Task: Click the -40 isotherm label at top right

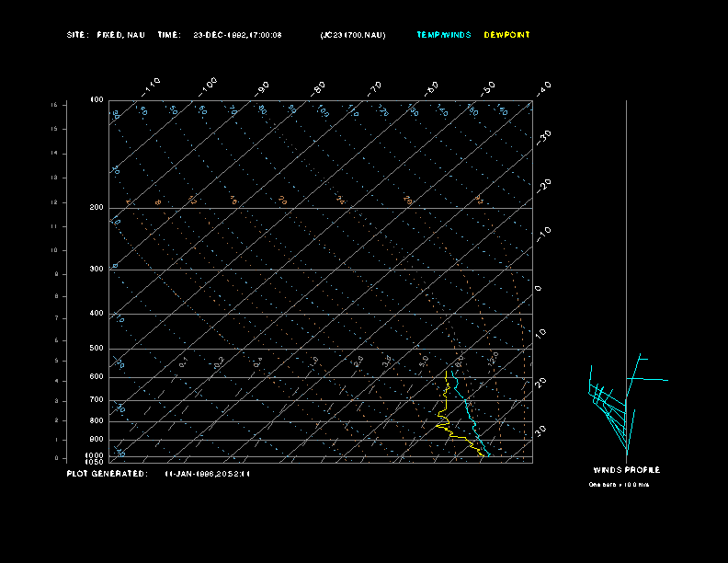Action: (x=543, y=88)
